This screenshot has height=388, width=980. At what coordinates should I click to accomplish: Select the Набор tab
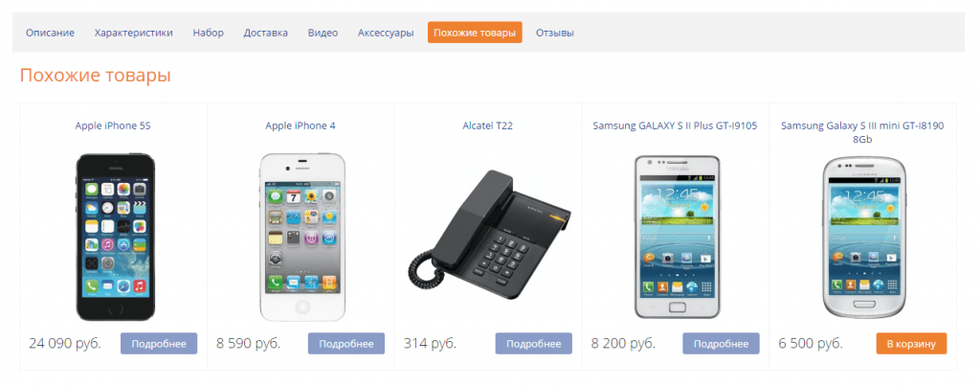[208, 33]
